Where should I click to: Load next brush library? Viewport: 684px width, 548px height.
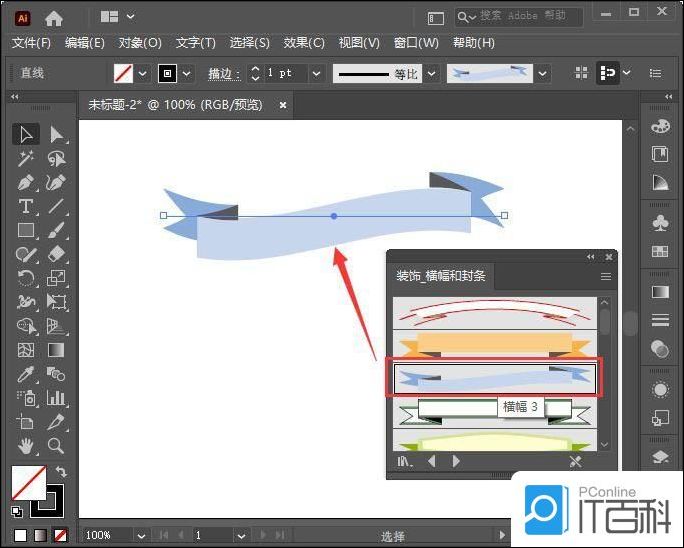(456, 461)
